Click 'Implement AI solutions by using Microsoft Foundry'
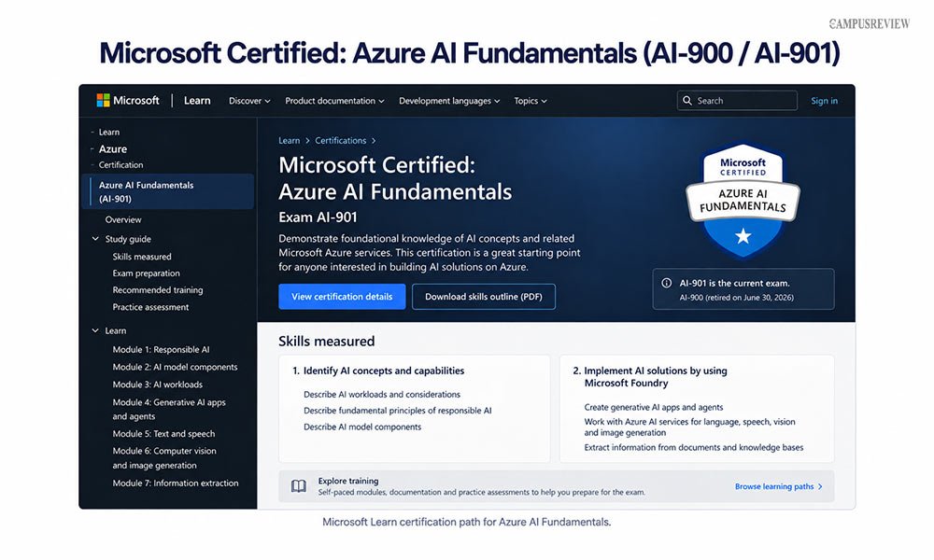This screenshot has width=934, height=560. [656, 377]
